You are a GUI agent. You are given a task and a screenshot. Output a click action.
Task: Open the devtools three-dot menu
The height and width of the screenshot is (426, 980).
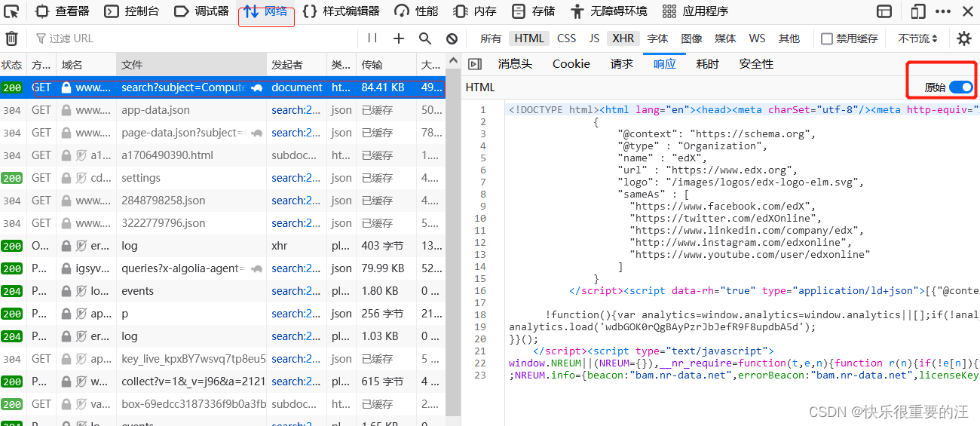[943, 11]
